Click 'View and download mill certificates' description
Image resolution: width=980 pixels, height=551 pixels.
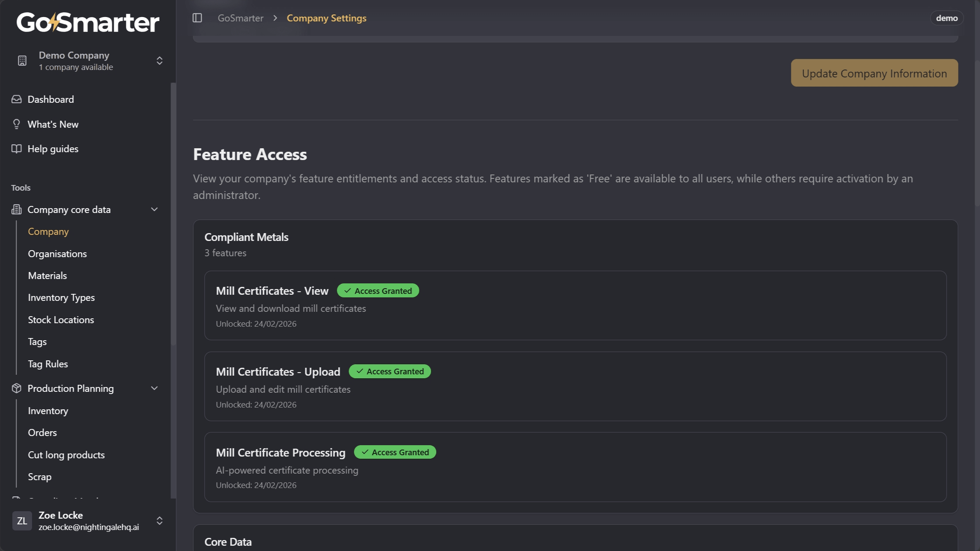(291, 308)
